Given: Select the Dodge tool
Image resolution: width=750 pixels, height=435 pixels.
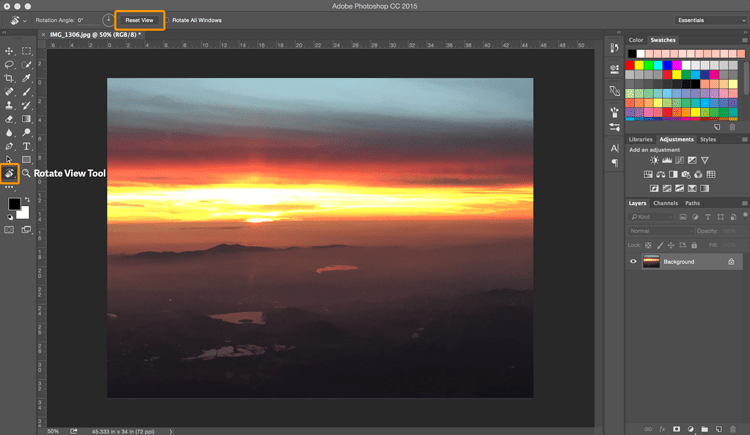Looking at the screenshot, I should click(26, 133).
